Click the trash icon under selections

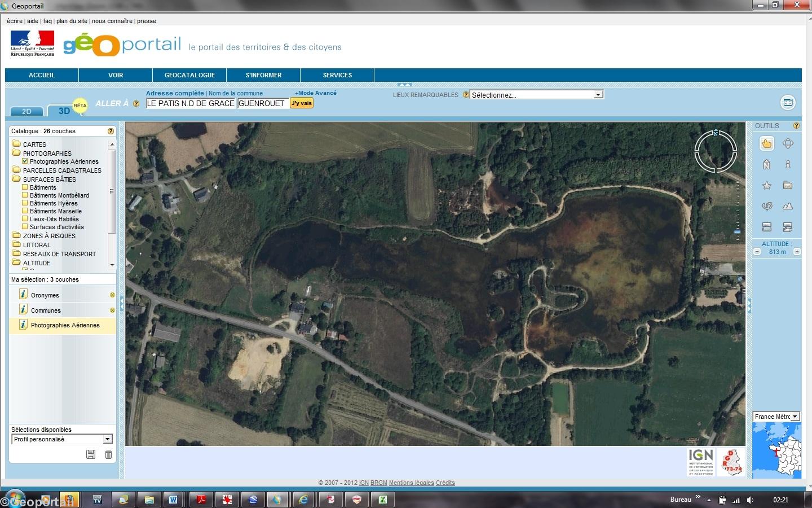pos(108,454)
